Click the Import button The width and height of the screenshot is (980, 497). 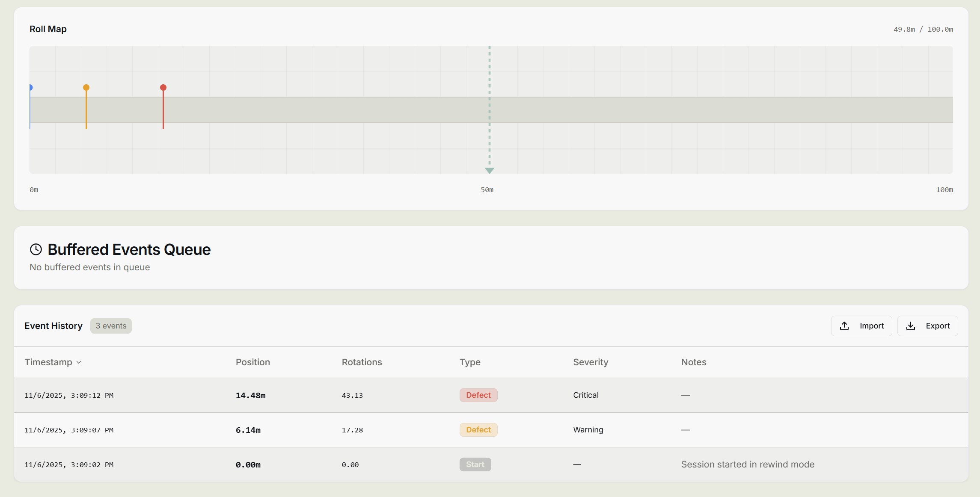click(861, 326)
